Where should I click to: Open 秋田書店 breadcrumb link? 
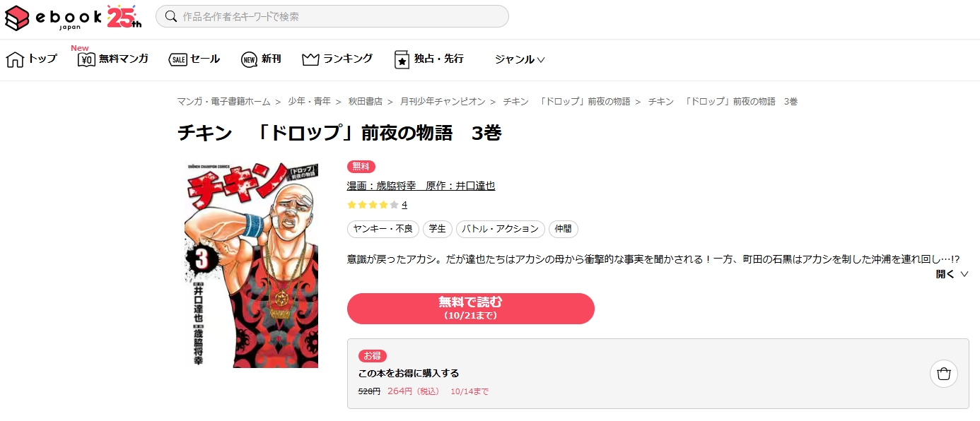pyautogui.click(x=366, y=102)
